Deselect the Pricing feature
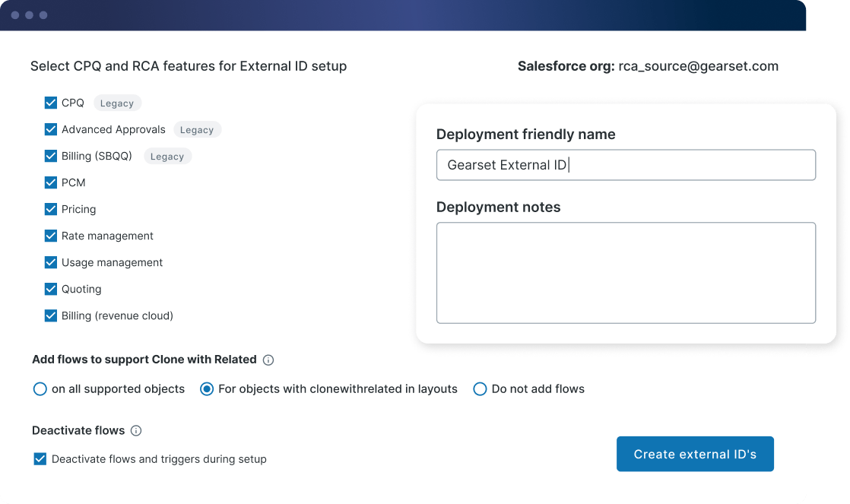The image size is (850, 504). [x=49, y=209]
